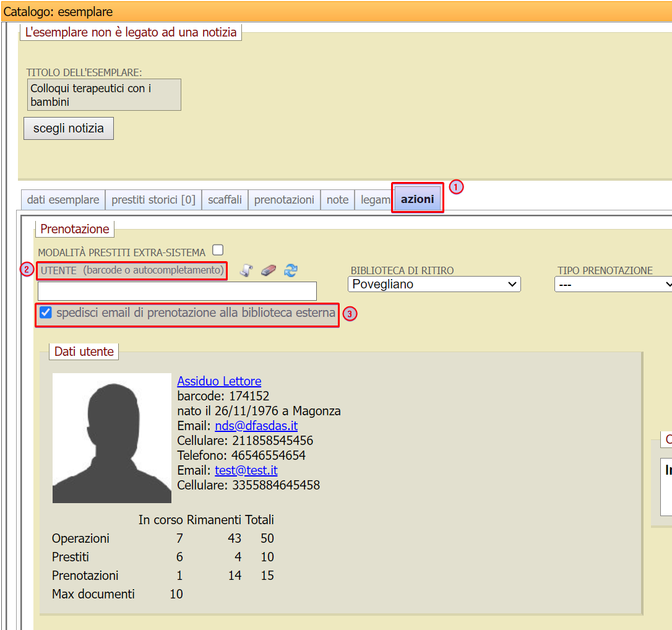Open the Assiduo Lettore user link
672x630 pixels.
tap(219, 381)
